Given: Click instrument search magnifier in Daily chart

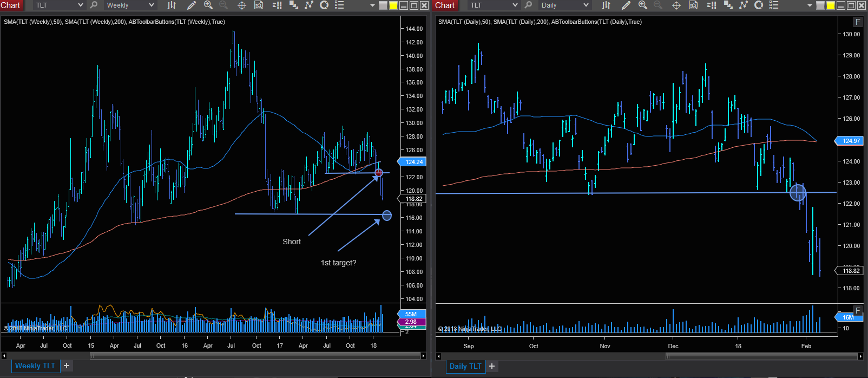Looking at the screenshot, I should 529,5.
